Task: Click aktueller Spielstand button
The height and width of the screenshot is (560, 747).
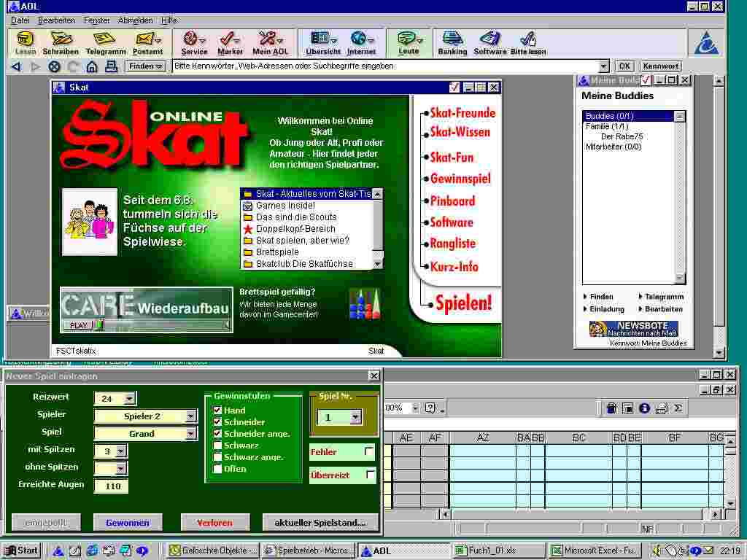Action: pos(320,522)
